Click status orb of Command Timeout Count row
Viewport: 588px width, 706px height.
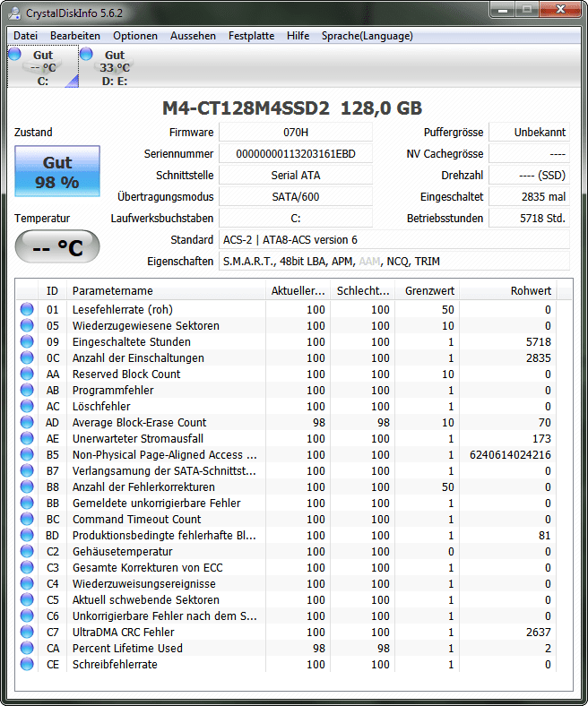click(x=27, y=519)
